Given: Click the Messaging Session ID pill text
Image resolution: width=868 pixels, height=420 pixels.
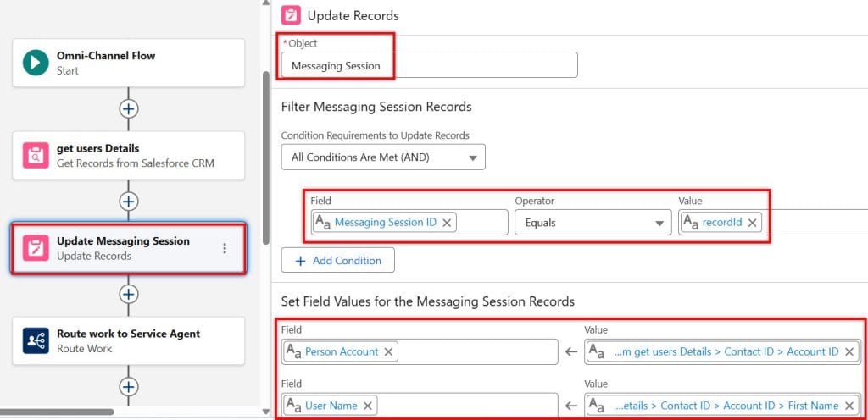Looking at the screenshot, I should coord(386,222).
